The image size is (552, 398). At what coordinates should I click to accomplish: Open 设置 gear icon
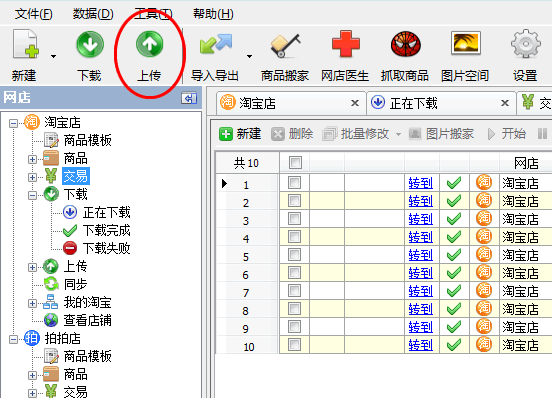526,44
